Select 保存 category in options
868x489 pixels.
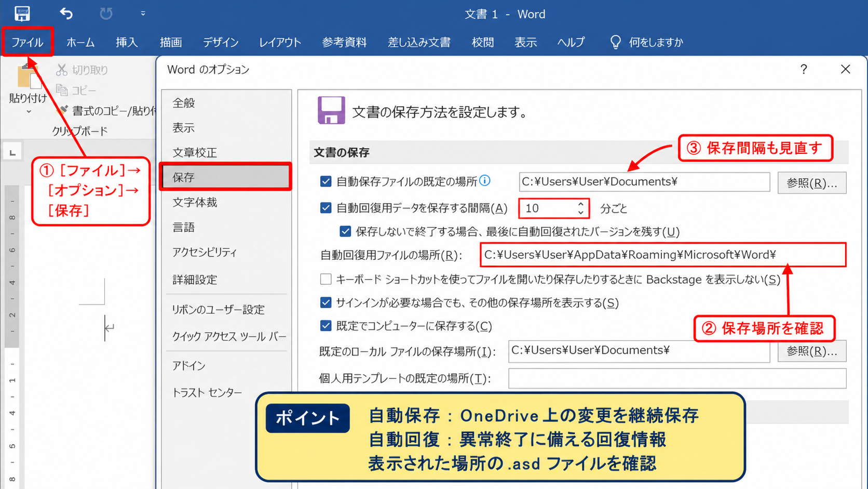[x=226, y=177]
